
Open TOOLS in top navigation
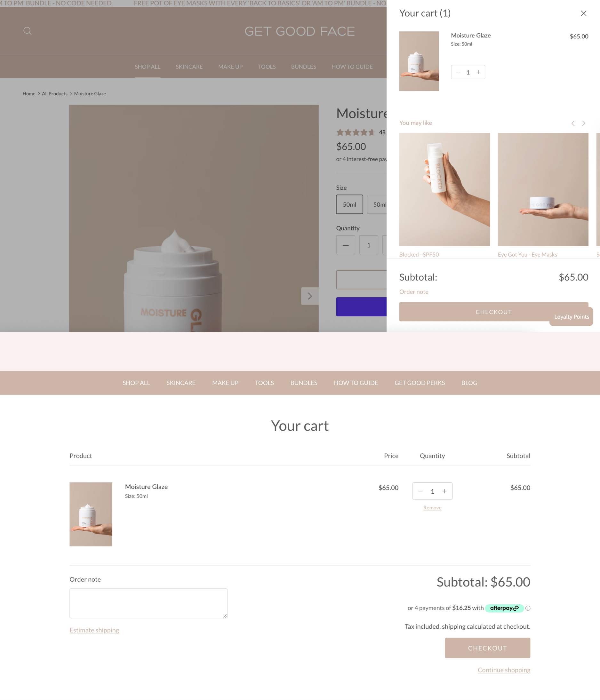267,67
